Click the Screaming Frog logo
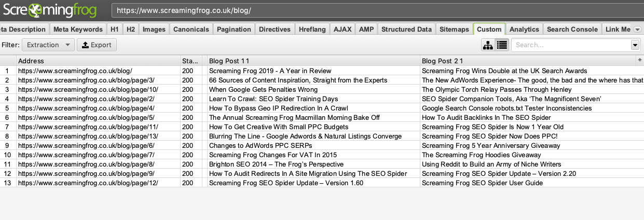644x220 pixels. point(52,10)
